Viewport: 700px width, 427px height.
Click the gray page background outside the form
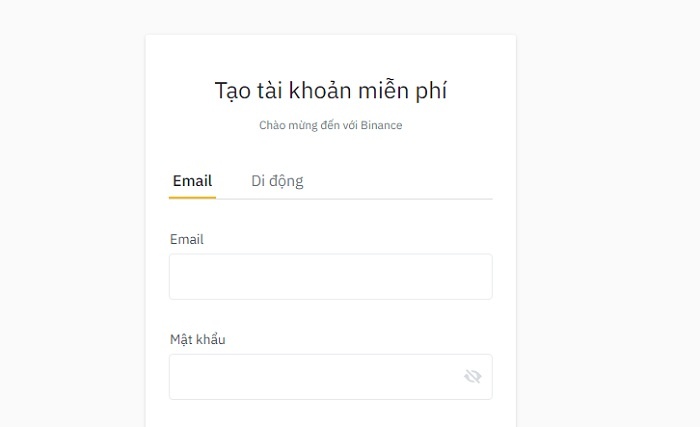click(607, 214)
